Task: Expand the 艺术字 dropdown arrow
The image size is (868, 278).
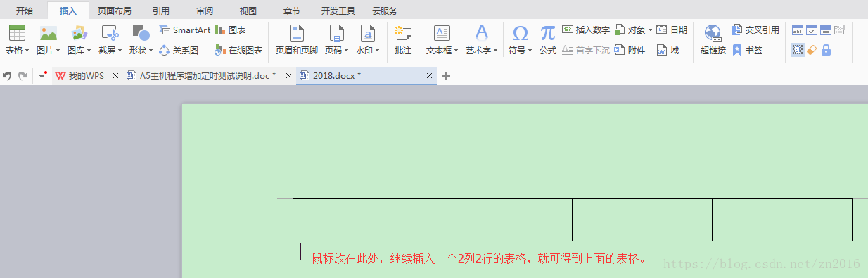Action: [x=495, y=51]
